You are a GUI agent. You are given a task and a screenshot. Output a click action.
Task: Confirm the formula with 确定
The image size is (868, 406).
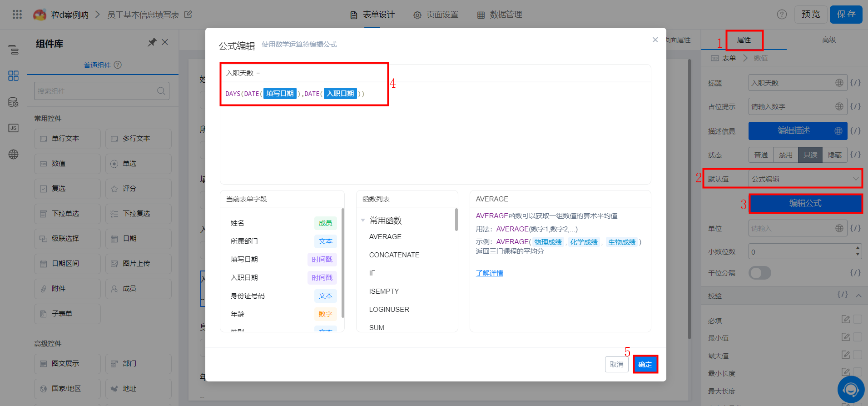point(645,364)
